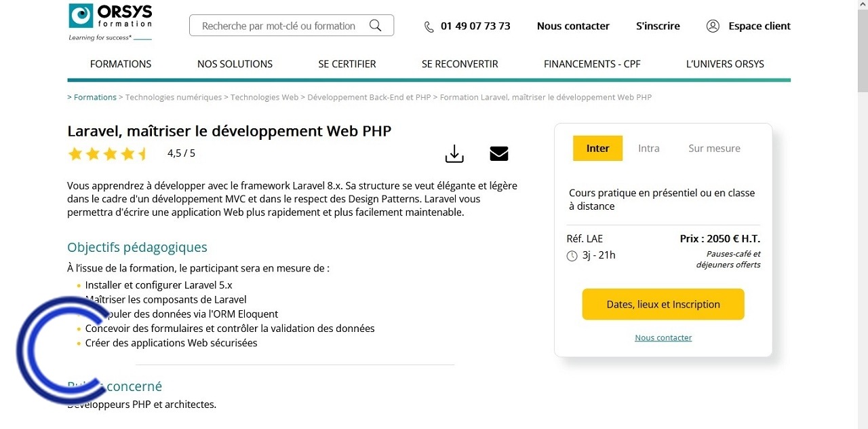The height and width of the screenshot is (429, 868).
Task: Click 'Créer des applications Web sécurisées' item
Action: [x=171, y=343]
